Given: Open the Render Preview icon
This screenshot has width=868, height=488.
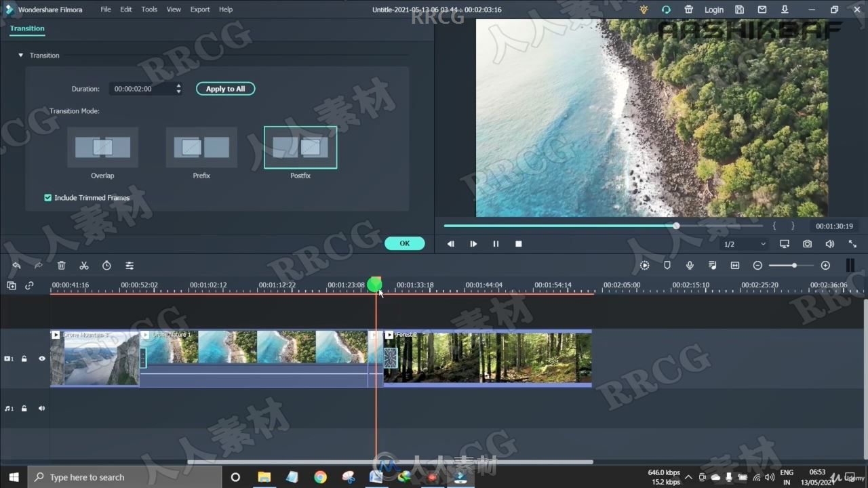Looking at the screenshot, I should coord(644,266).
